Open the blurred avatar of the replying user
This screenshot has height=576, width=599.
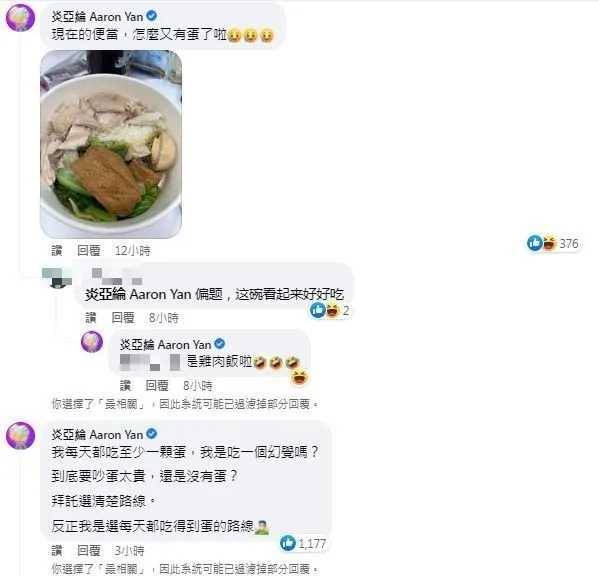tap(57, 277)
